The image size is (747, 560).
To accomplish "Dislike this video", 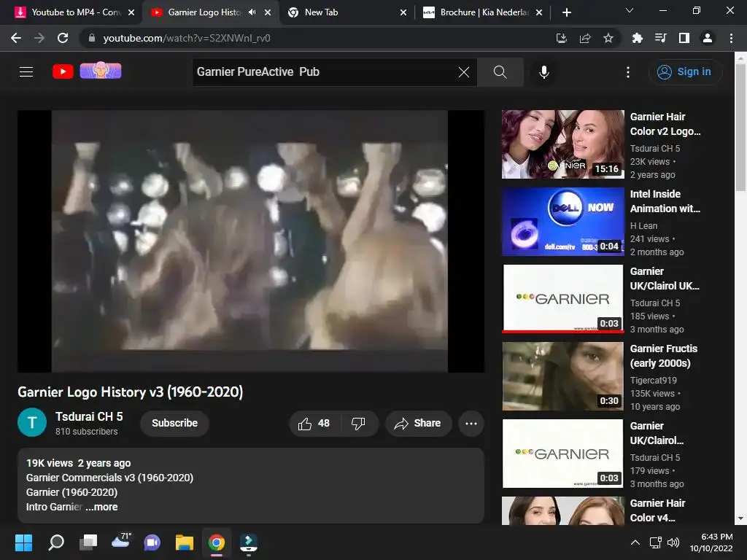I will (x=358, y=424).
